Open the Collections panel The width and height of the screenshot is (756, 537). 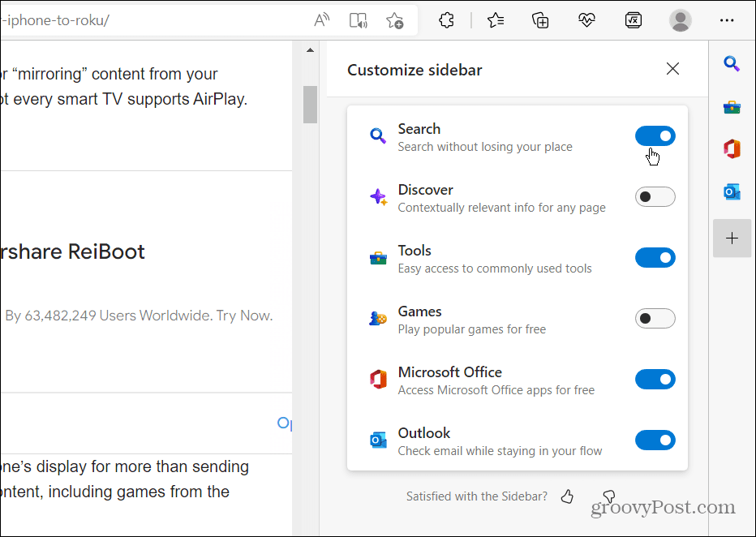pyautogui.click(x=540, y=19)
